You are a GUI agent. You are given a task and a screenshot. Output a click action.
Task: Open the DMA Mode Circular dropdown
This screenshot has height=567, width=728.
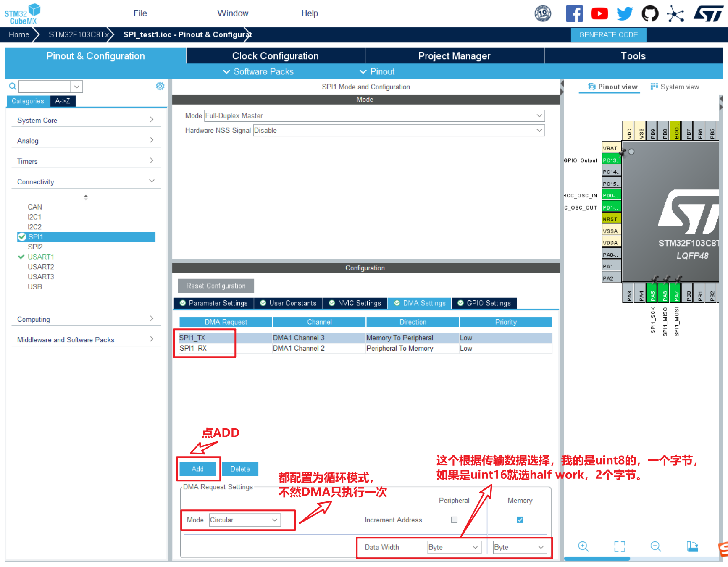[245, 520]
